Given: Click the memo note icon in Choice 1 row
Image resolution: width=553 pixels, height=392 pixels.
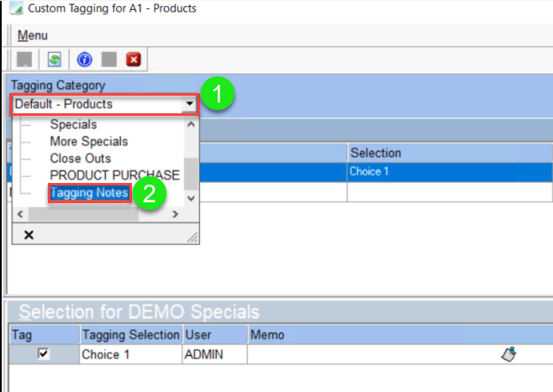Looking at the screenshot, I should [x=508, y=354].
